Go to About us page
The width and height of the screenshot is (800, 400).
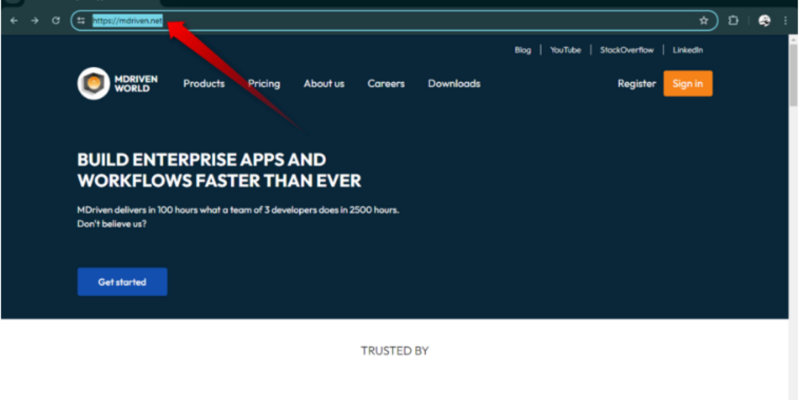click(x=324, y=83)
